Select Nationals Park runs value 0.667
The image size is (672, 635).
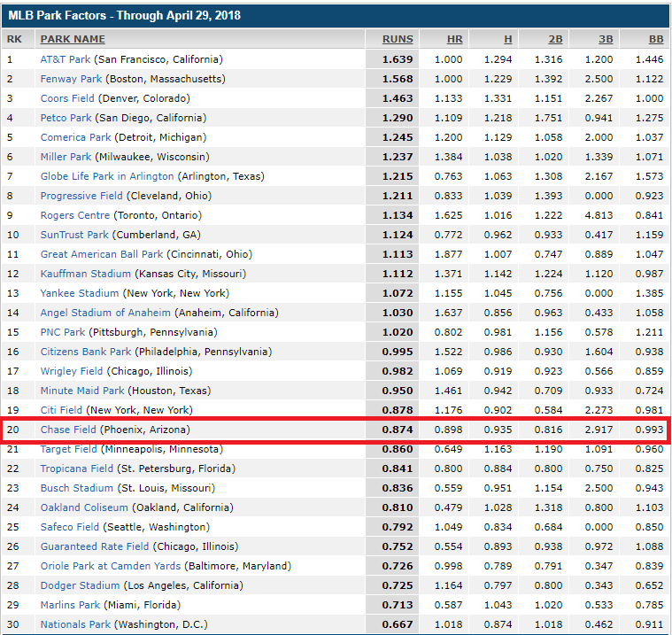pyautogui.click(x=398, y=624)
